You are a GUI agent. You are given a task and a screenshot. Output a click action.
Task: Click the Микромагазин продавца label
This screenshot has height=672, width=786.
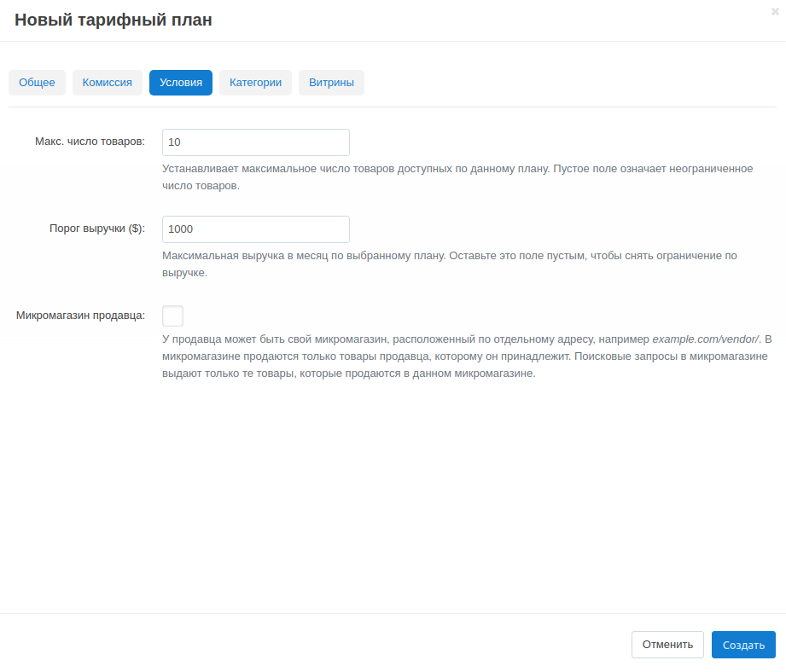(x=80, y=316)
